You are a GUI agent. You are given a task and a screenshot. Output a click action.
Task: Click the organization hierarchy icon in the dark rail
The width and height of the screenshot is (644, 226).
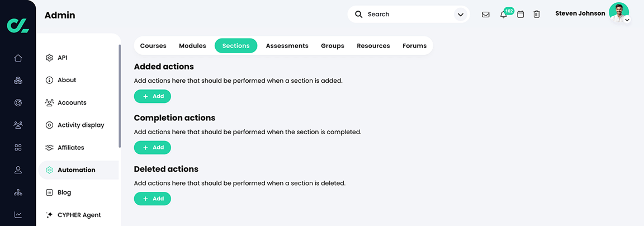click(x=18, y=192)
